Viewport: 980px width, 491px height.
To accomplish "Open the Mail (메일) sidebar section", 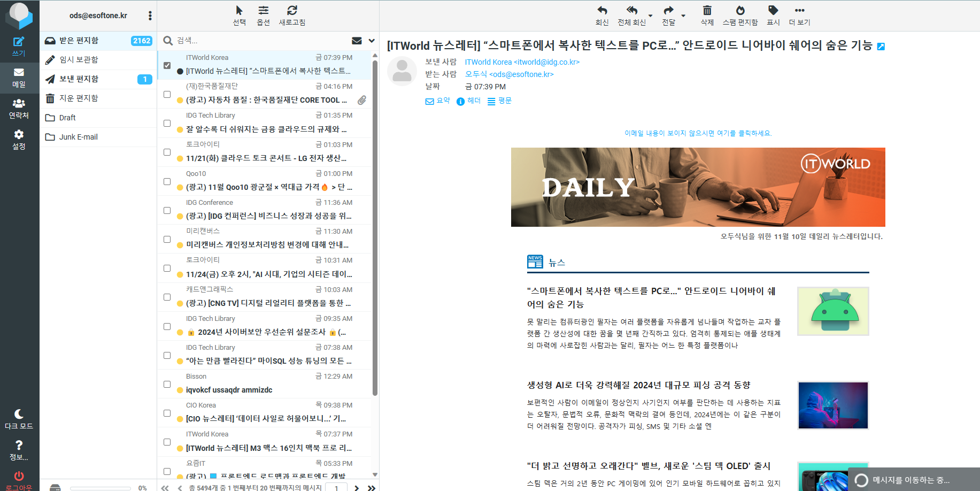I will [19, 78].
